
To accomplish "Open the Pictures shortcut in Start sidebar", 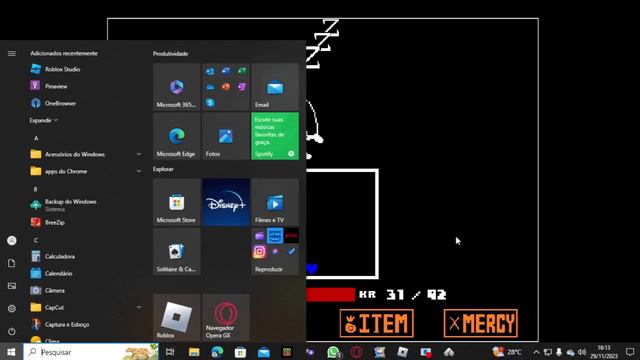I will [12, 286].
